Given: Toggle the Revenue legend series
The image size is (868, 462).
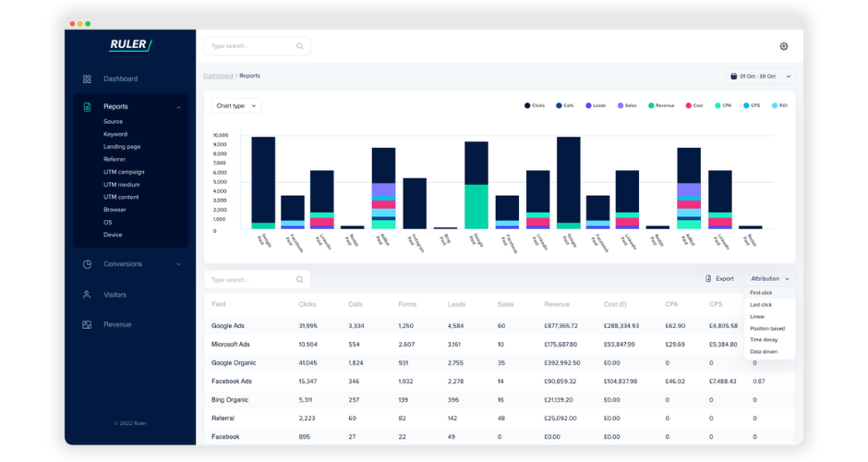Looking at the screenshot, I should coord(661,105).
